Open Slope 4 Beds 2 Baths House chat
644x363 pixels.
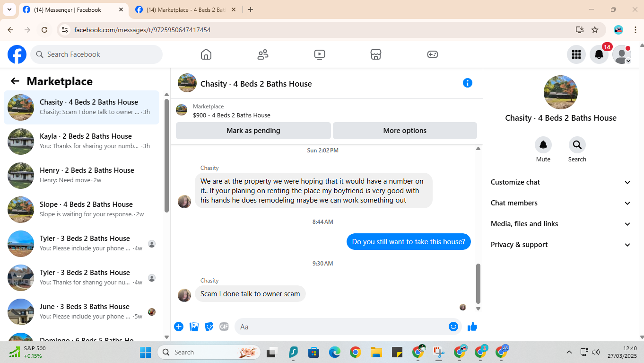pos(81,210)
